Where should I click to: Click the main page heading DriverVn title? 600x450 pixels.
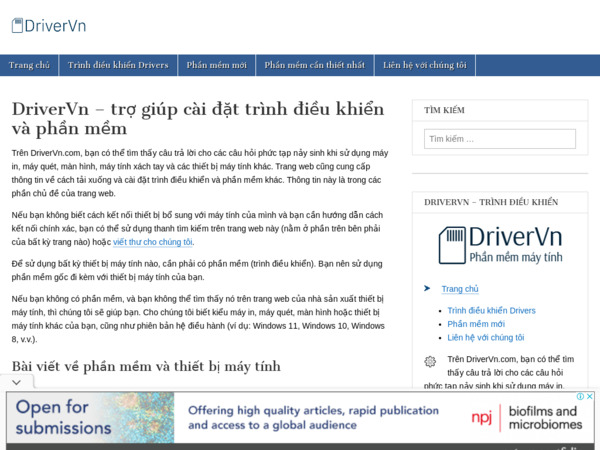coord(198,119)
